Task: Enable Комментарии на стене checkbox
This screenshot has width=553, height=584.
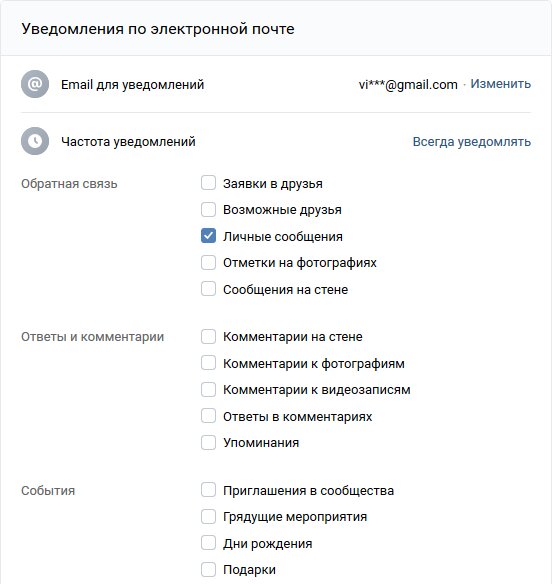Action: point(208,336)
